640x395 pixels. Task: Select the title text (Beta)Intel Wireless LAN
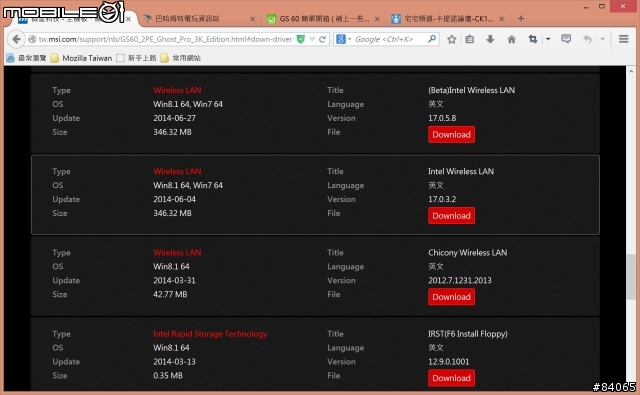coord(471,90)
